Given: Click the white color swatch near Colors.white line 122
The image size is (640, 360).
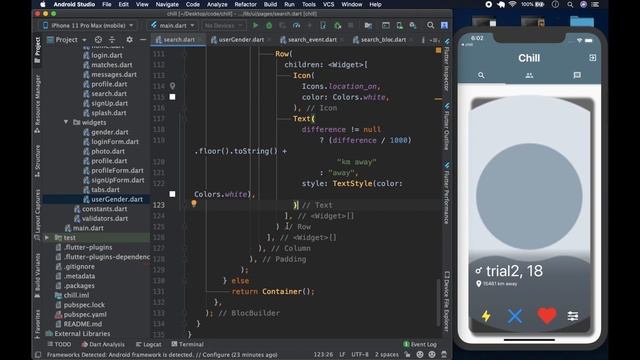Looking at the screenshot, I should [172, 194].
